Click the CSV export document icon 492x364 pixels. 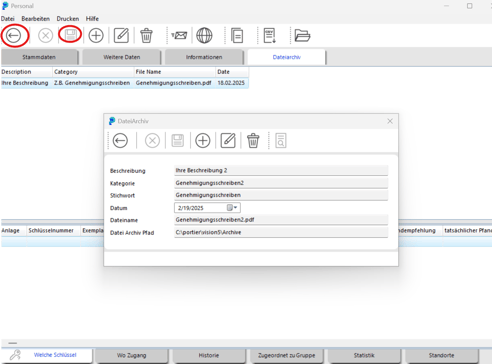click(x=269, y=36)
